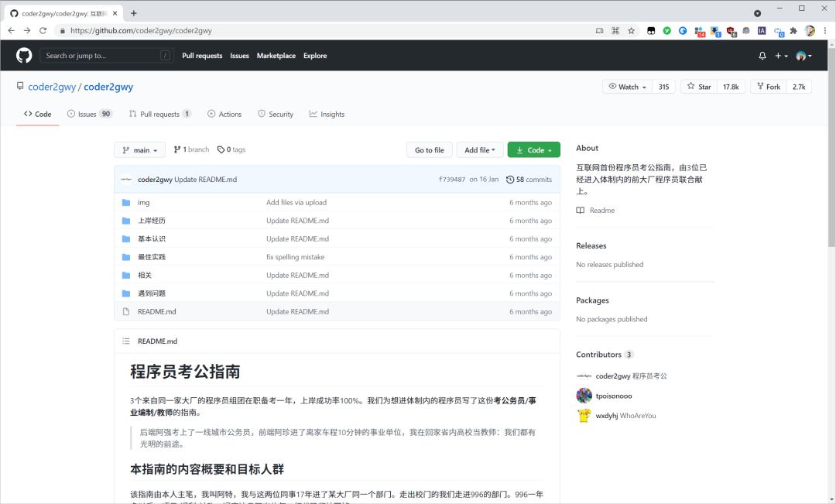836x504 pixels.
Task: Open the Packages section heading
Action: (592, 300)
